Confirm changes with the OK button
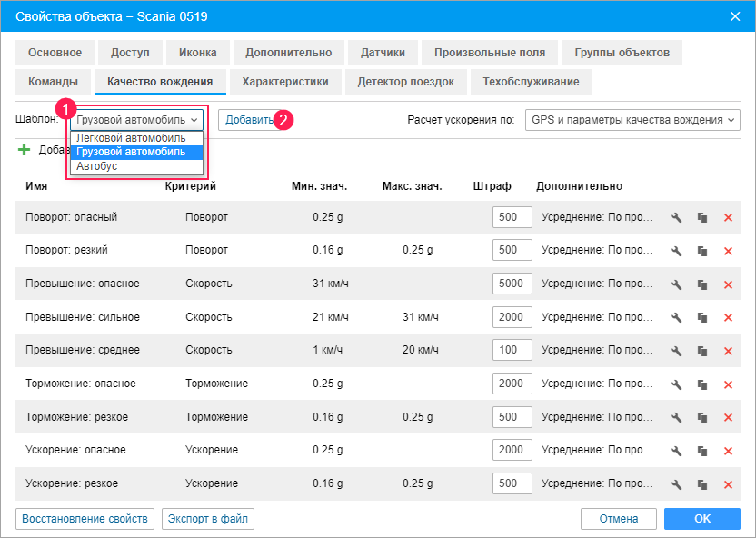 [701, 519]
